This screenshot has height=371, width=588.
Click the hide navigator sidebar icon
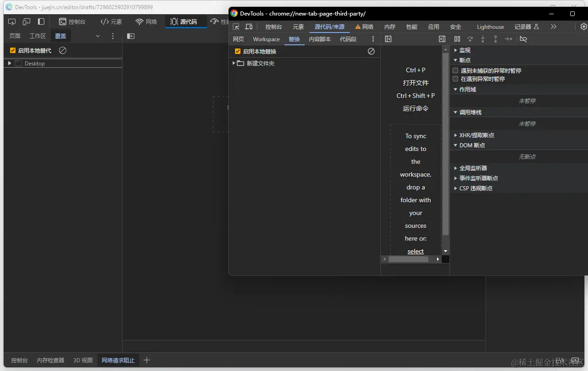(388, 39)
